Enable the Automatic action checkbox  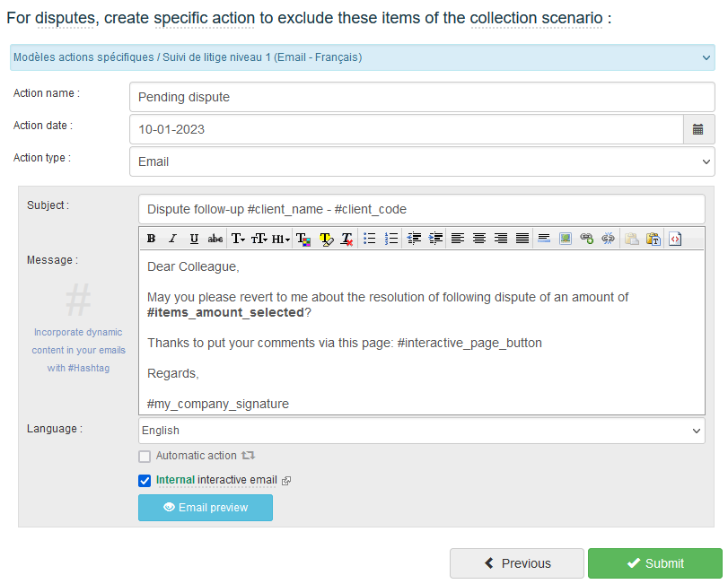pos(145,457)
